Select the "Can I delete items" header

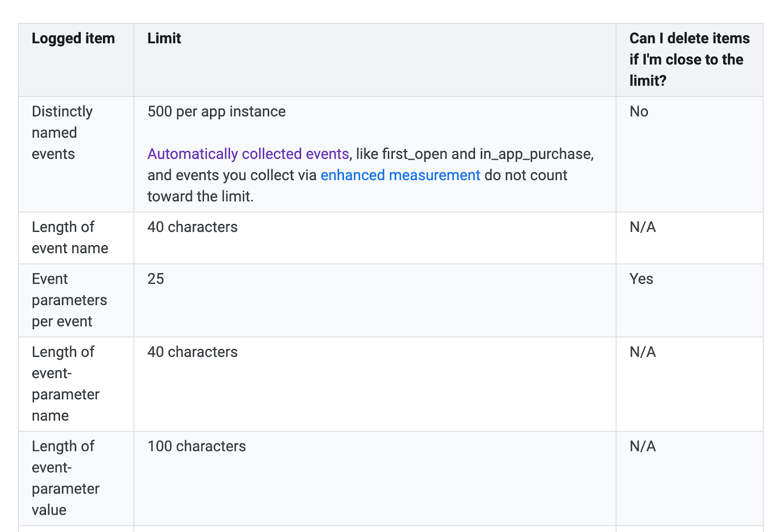[689, 59]
